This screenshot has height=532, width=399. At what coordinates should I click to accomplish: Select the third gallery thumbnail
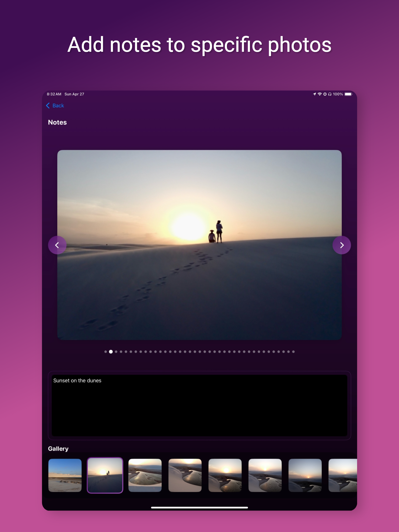[x=145, y=475]
